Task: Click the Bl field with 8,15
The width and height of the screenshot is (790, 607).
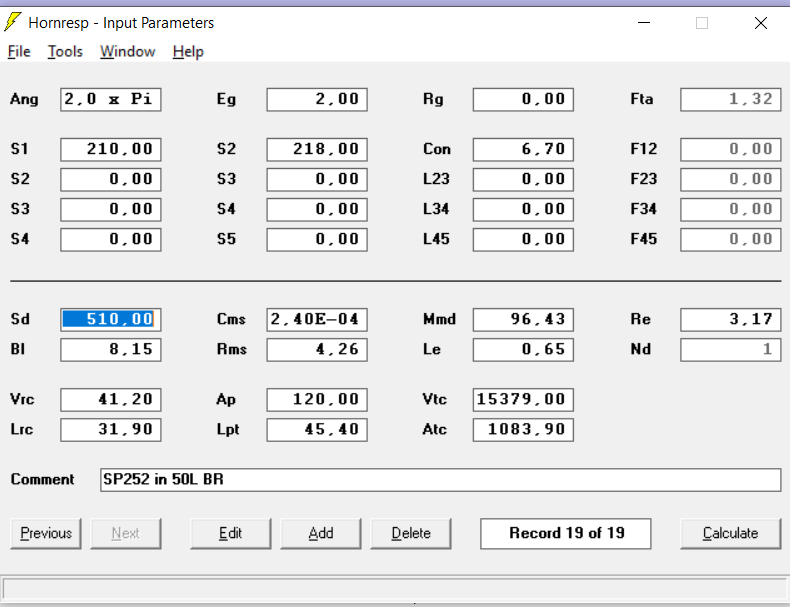Action: 111,350
